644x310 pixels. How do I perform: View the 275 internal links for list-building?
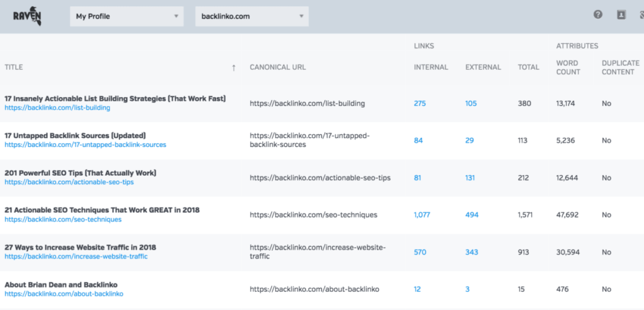pyautogui.click(x=420, y=103)
